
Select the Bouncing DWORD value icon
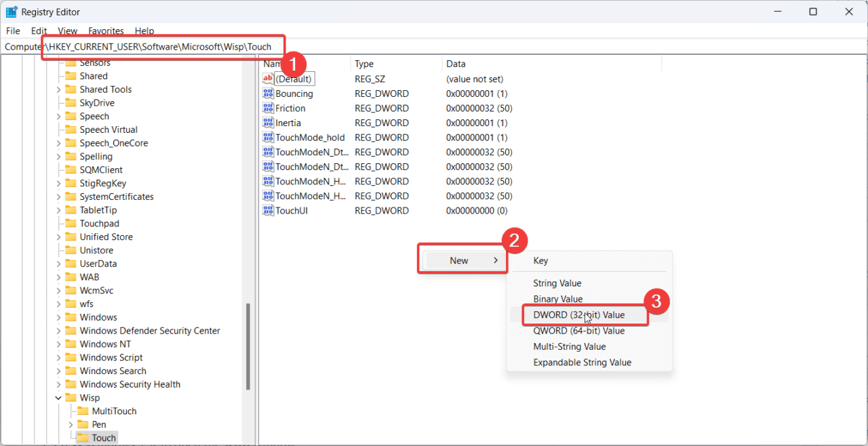pos(268,94)
